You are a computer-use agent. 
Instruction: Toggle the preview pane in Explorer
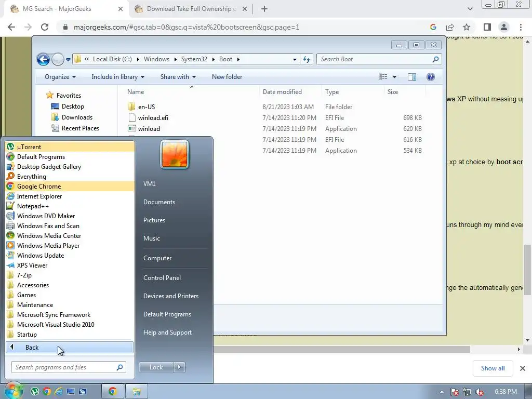pos(412,77)
